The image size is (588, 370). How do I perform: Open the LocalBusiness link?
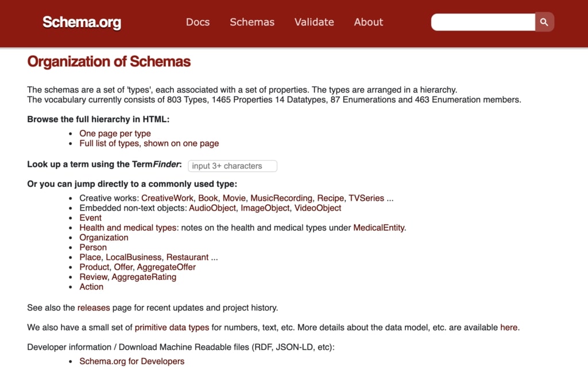point(133,257)
